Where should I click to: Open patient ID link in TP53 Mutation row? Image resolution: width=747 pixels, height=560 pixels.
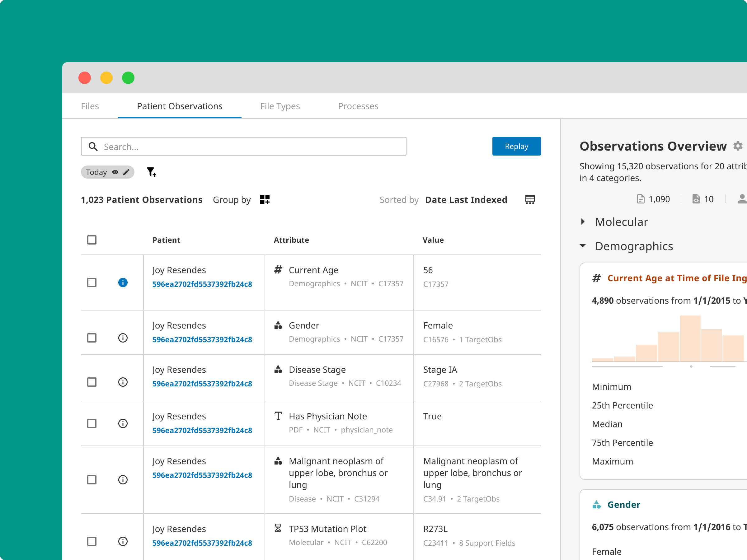(202, 543)
